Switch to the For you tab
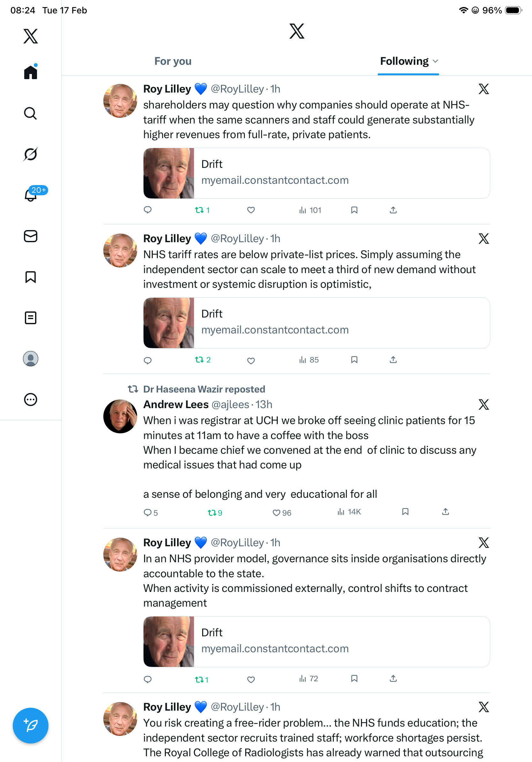This screenshot has height=762, width=532. (x=173, y=61)
